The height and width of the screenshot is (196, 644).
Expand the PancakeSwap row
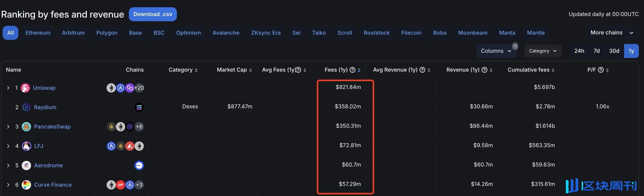8,127
